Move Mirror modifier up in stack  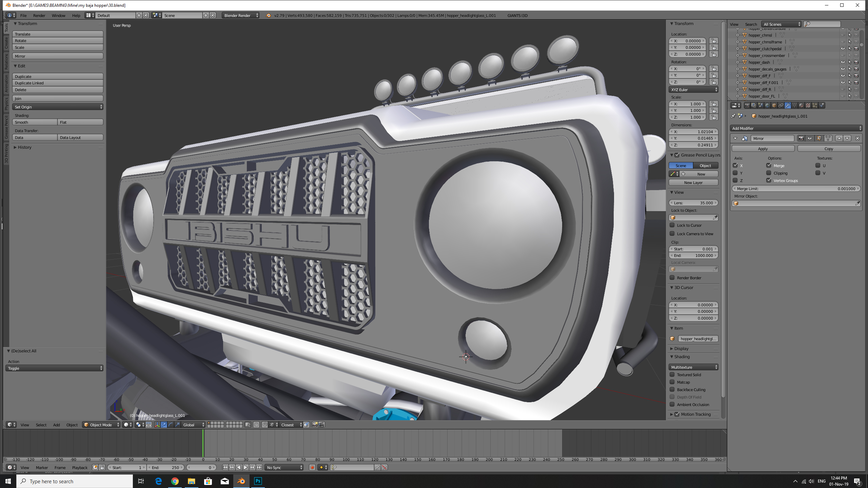[x=839, y=138]
